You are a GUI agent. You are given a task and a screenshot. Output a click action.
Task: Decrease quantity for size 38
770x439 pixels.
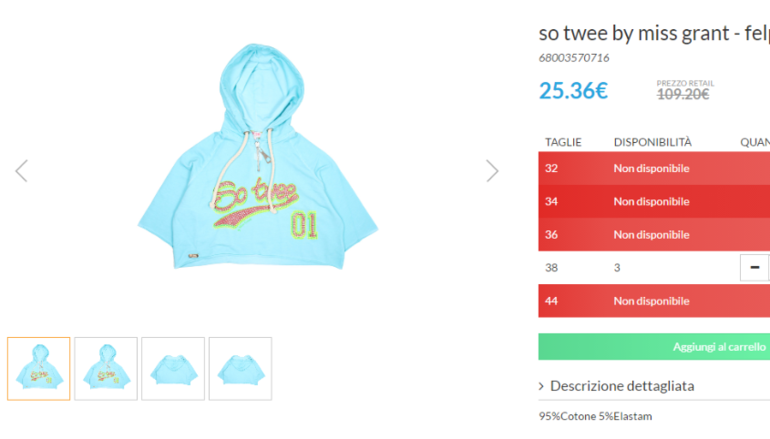coord(754,268)
